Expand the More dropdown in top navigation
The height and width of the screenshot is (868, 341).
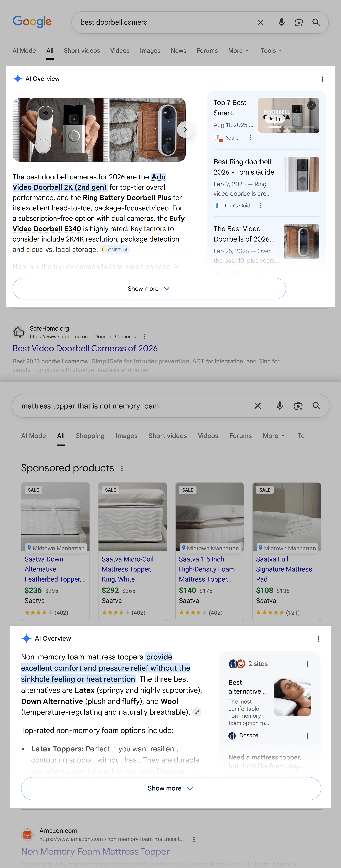(238, 51)
